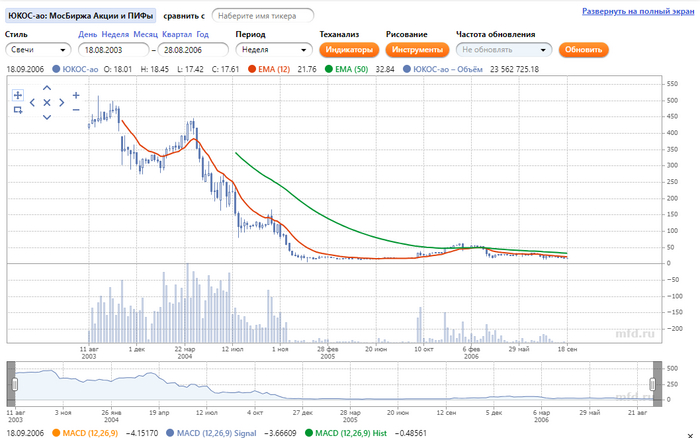The width and height of the screenshot is (700, 438).
Task: Expand the Частота обновления dropdown
Action: (503, 49)
